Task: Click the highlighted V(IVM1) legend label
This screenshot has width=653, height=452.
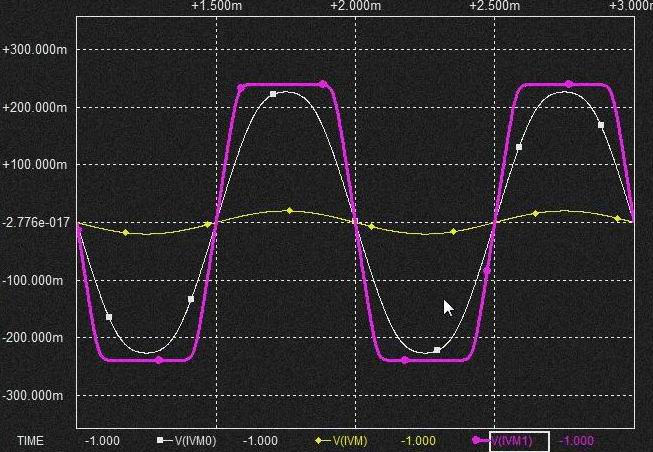Action: point(518,440)
